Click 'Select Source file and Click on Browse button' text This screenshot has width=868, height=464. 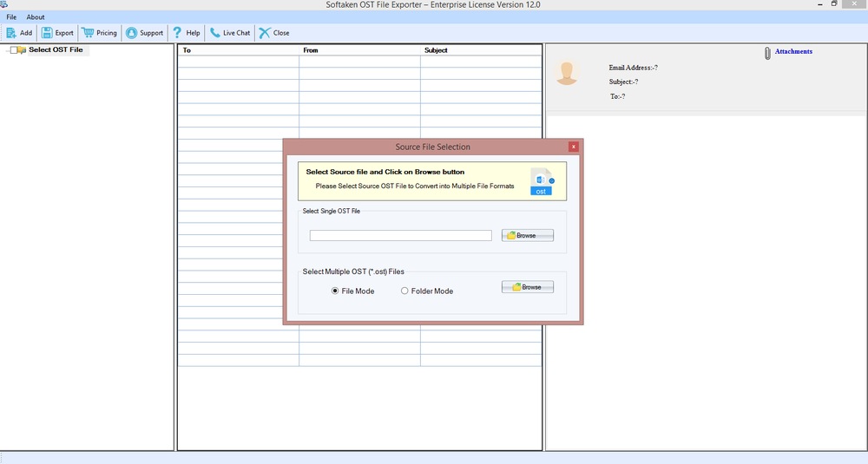coord(385,172)
